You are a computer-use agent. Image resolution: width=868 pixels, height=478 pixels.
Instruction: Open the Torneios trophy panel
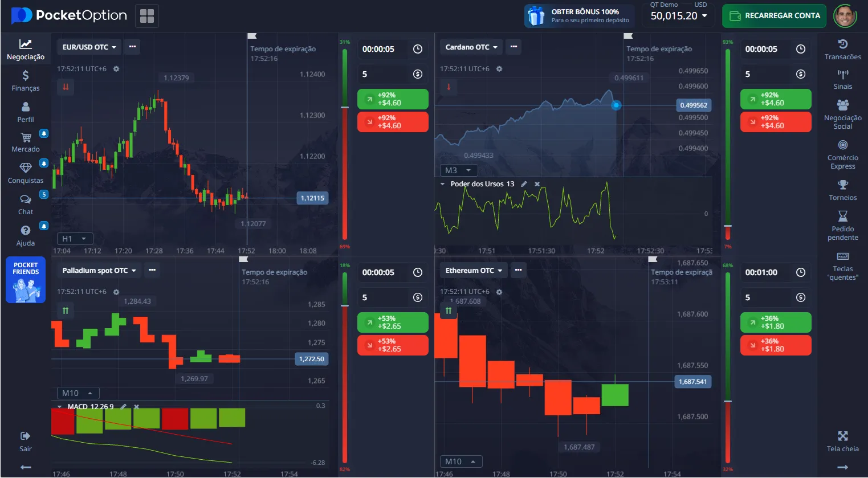[x=842, y=190]
